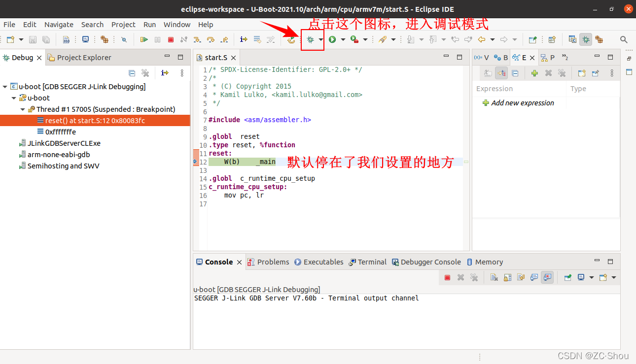
Task: Open the Help menu
Action: tap(206, 24)
